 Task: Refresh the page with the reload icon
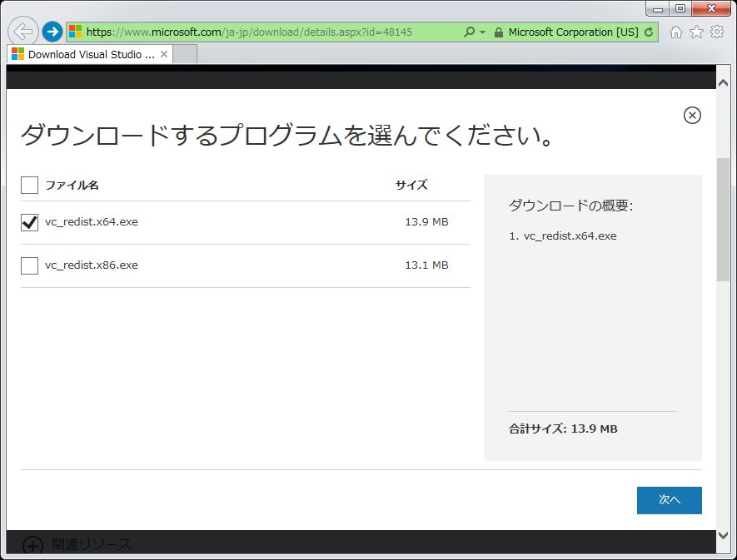(x=649, y=32)
